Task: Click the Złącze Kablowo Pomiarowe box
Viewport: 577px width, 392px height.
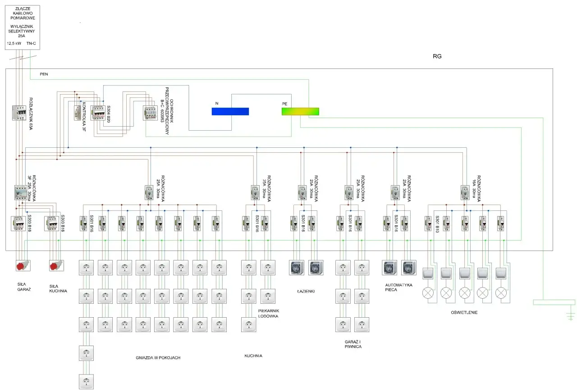Action: [23, 27]
